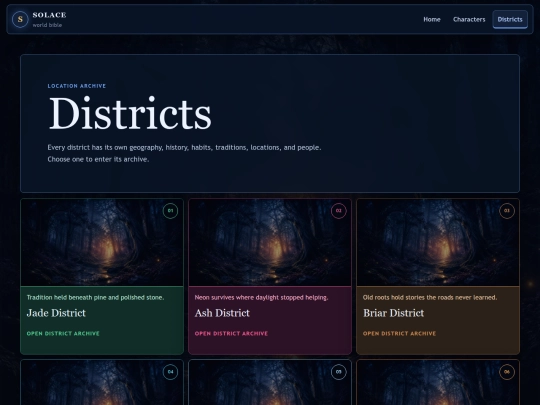
Task: Click the Solace S logo icon
Action: (x=20, y=19)
